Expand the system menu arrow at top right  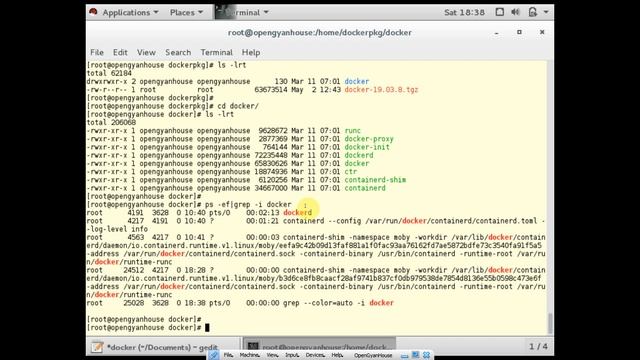pos(546,12)
